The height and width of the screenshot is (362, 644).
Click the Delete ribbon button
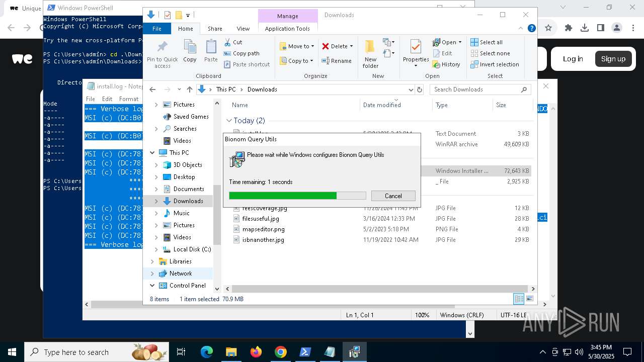[337, 46]
